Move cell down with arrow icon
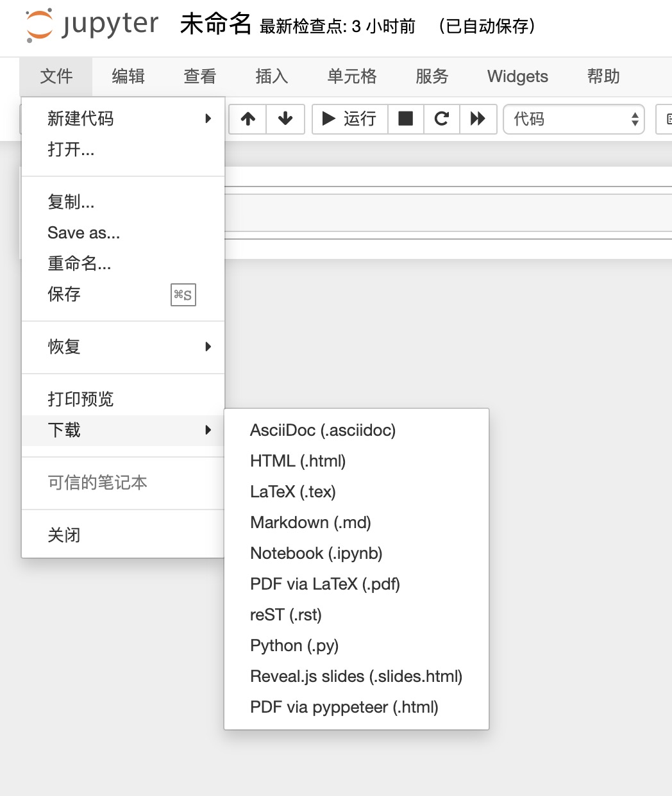 285,119
